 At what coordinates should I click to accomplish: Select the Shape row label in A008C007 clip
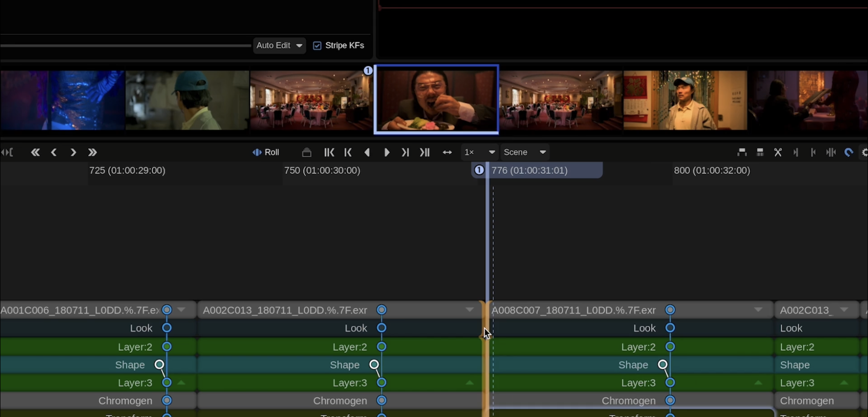[x=633, y=365]
